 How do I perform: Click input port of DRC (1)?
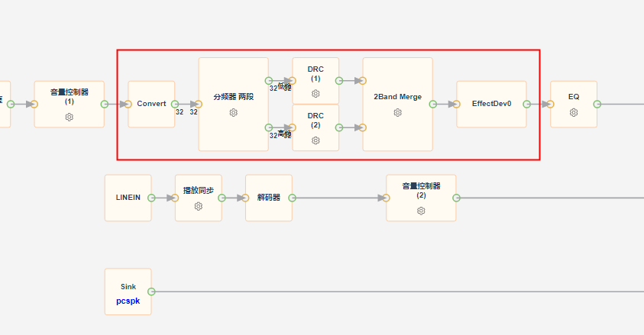(x=293, y=81)
